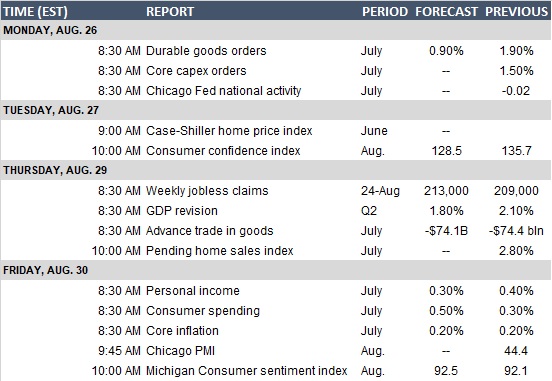Click Weekly jobless claims forecast 213,000
Viewport: 552px width, 381px height.
point(446,191)
